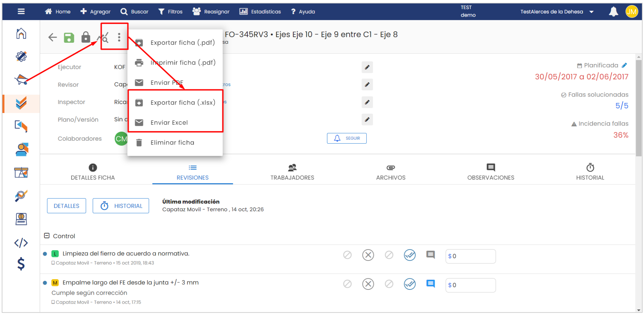Expand the TestAlerces de la Dehesa dropdown
Image resolution: width=644 pixels, height=315 pixels.
[x=592, y=12]
